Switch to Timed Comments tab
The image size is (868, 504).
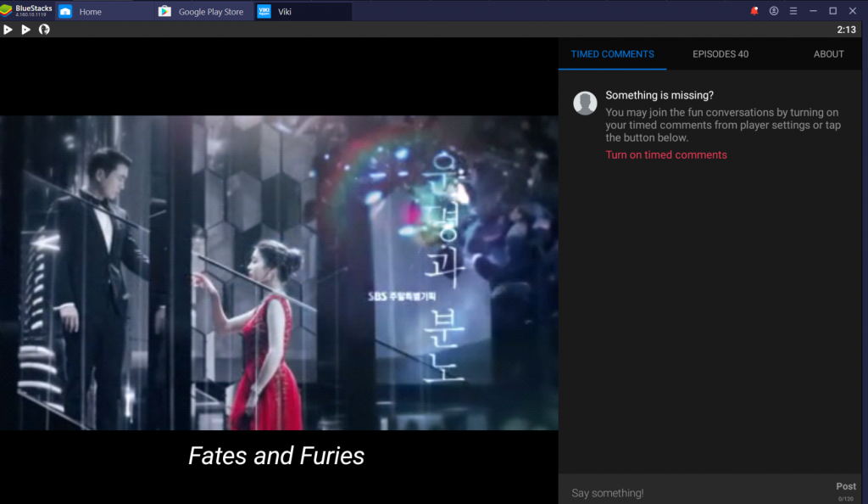tap(612, 54)
